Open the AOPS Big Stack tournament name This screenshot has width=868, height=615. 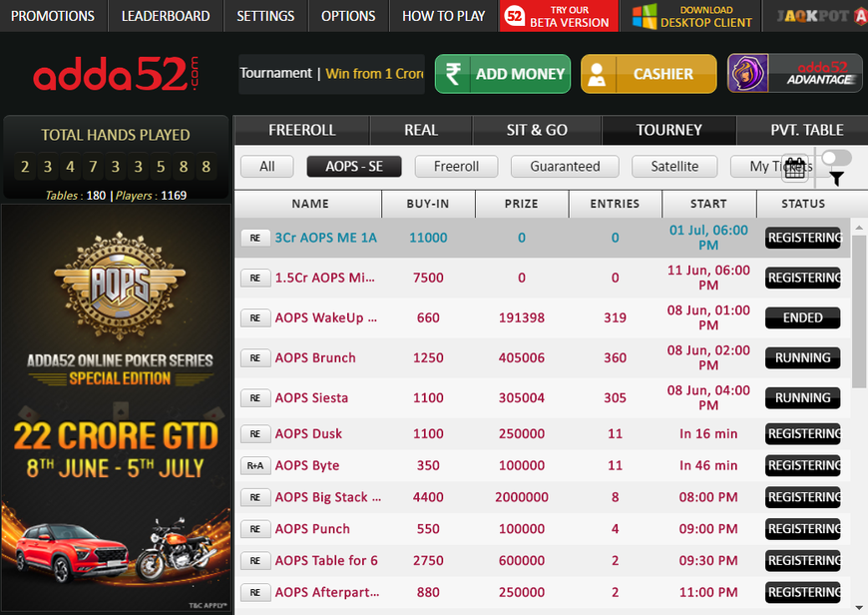(328, 497)
